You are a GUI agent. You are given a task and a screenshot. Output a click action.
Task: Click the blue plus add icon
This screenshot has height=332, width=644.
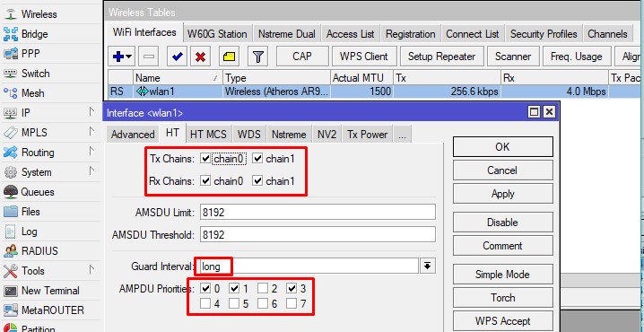(x=122, y=57)
